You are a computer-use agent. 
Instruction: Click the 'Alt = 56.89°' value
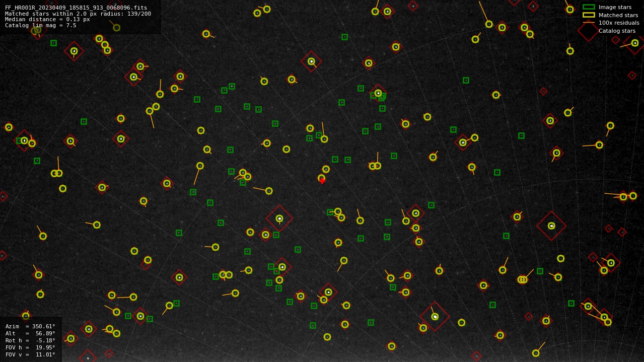coord(30,333)
